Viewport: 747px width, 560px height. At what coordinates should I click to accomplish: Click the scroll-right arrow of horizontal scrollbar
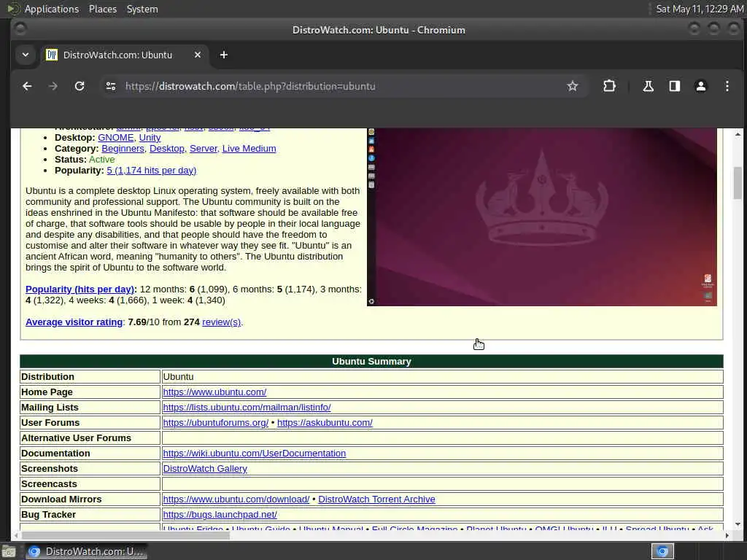[727, 535]
